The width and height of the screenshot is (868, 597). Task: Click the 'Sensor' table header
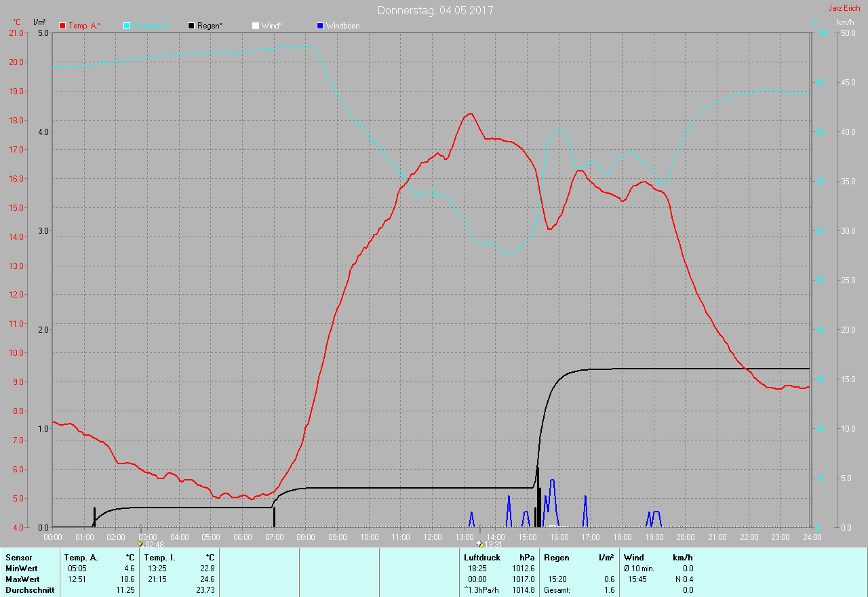pyautogui.click(x=19, y=558)
